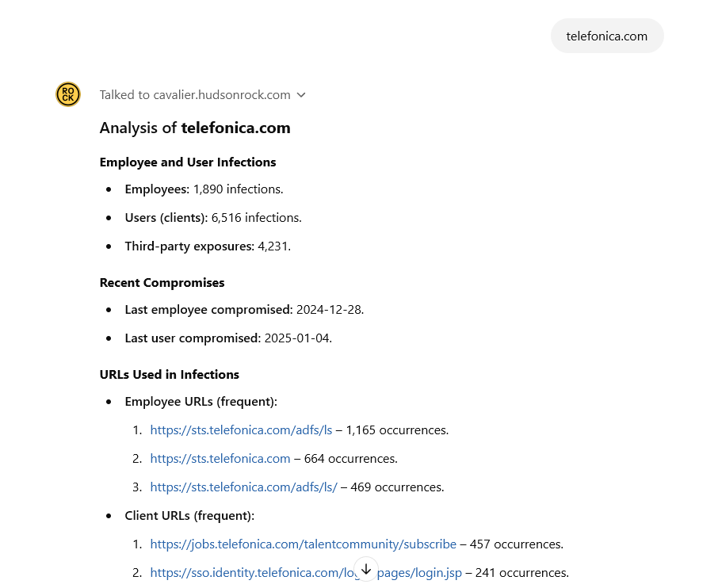Screen dimensions: 718x588
Task: Open the https://sts.telefonica.com link
Action: (x=220, y=458)
